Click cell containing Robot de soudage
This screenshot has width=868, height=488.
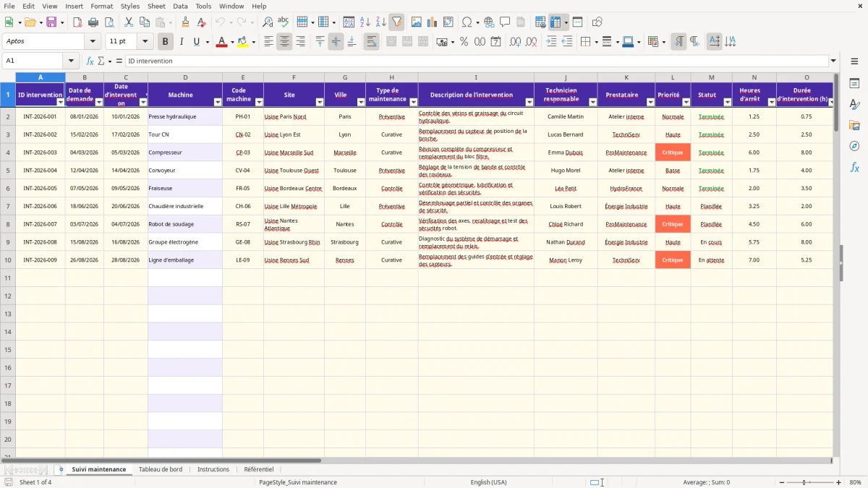[185, 224]
